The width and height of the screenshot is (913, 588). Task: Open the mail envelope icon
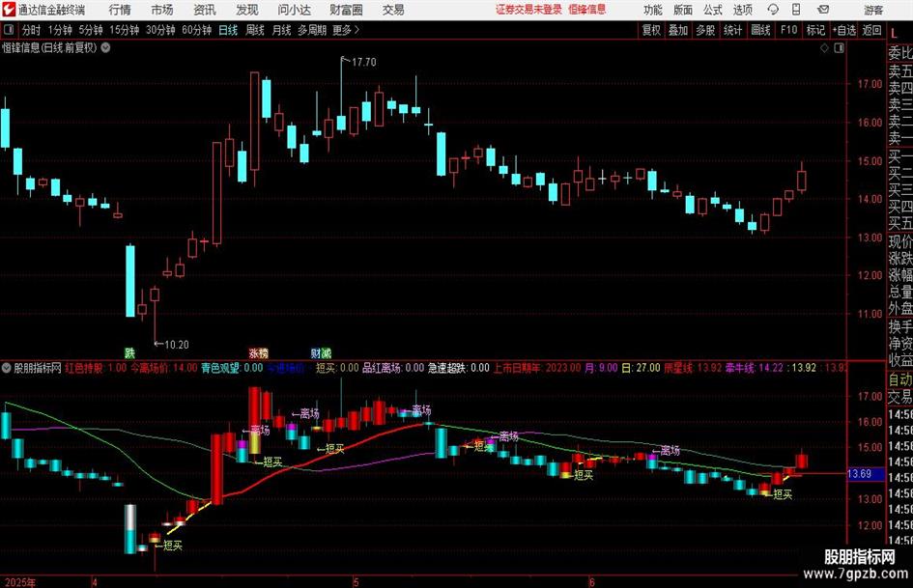tap(823, 10)
